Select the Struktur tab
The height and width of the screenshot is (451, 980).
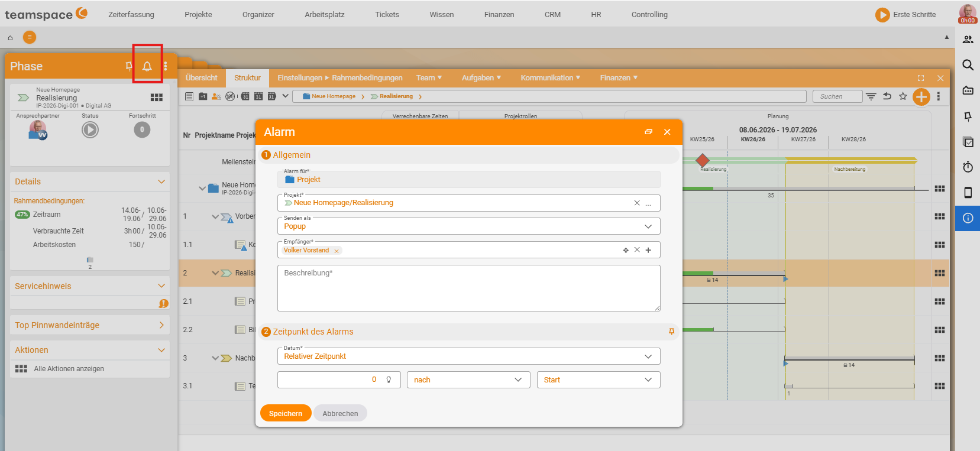pos(247,78)
